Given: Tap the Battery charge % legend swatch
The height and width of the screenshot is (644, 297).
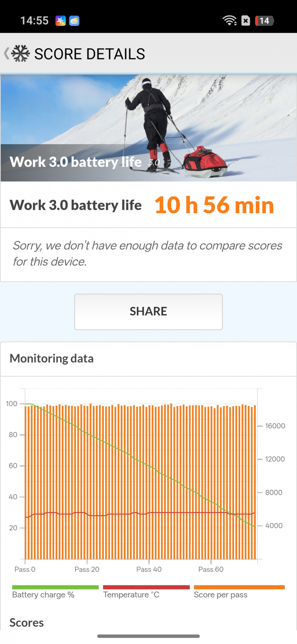Looking at the screenshot, I should tap(55, 587).
